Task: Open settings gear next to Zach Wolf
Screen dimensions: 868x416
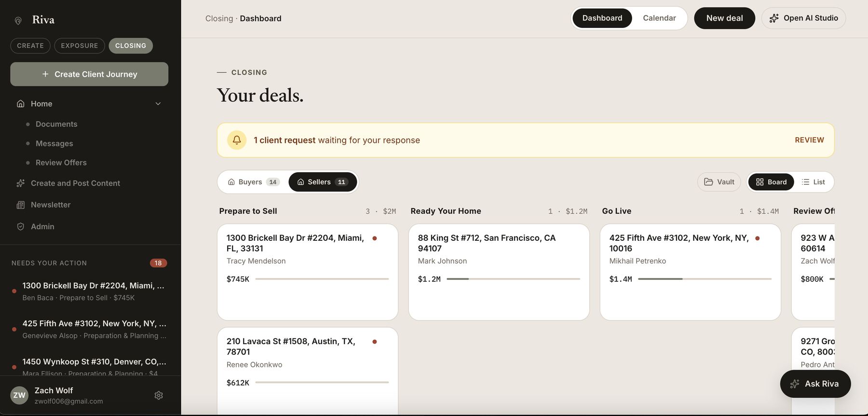Action: click(x=159, y=395)
